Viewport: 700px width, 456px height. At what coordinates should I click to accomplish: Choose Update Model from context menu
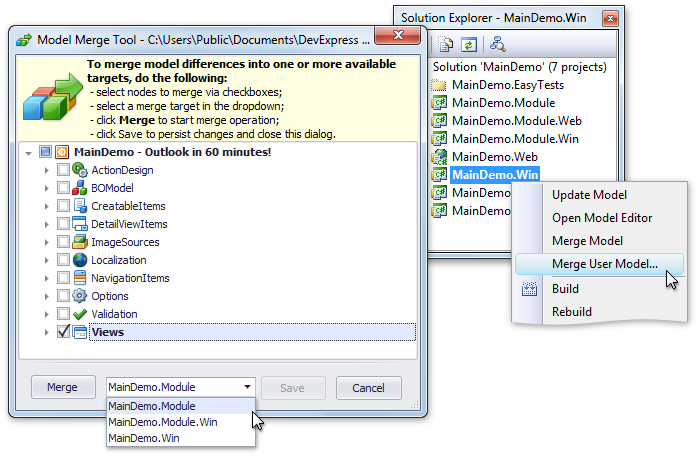click(589, 195)
